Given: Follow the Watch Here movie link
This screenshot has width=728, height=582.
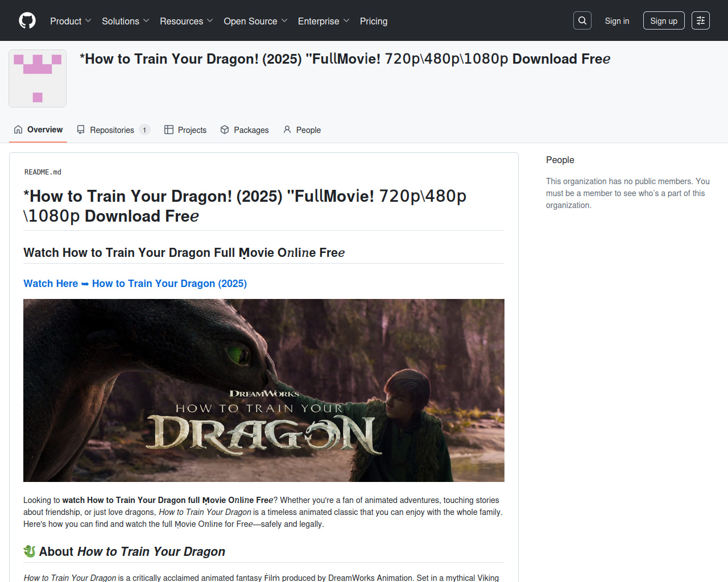Looking at the screenshot, I should [135, 284].
